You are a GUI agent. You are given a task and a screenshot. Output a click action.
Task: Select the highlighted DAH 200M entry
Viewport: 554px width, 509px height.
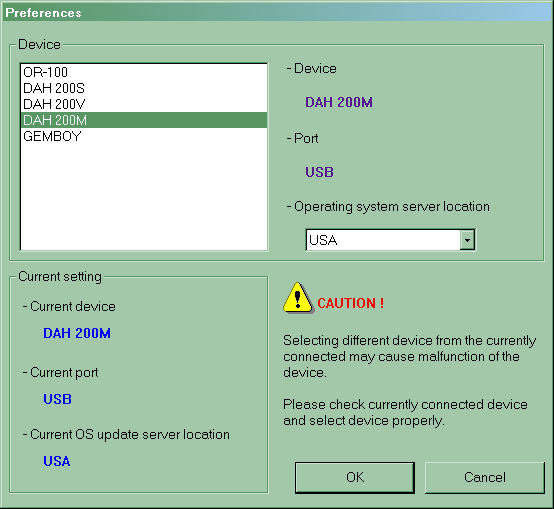[144, 120]
